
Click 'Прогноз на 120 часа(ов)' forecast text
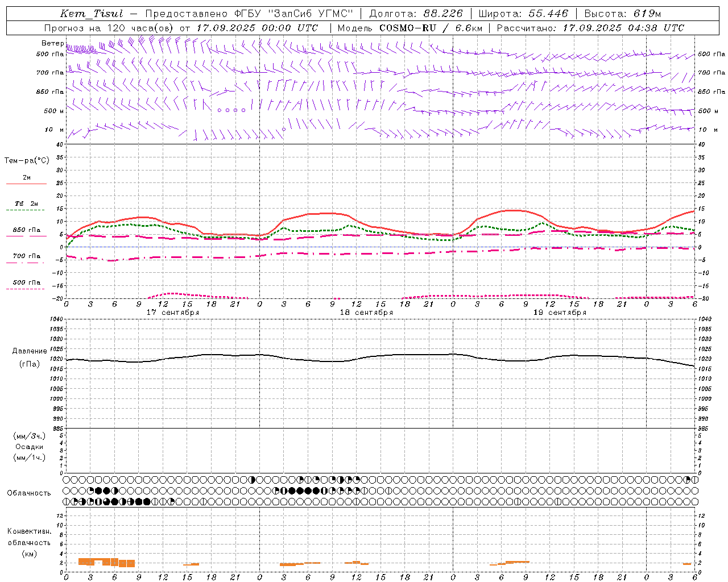coord(109,28)
